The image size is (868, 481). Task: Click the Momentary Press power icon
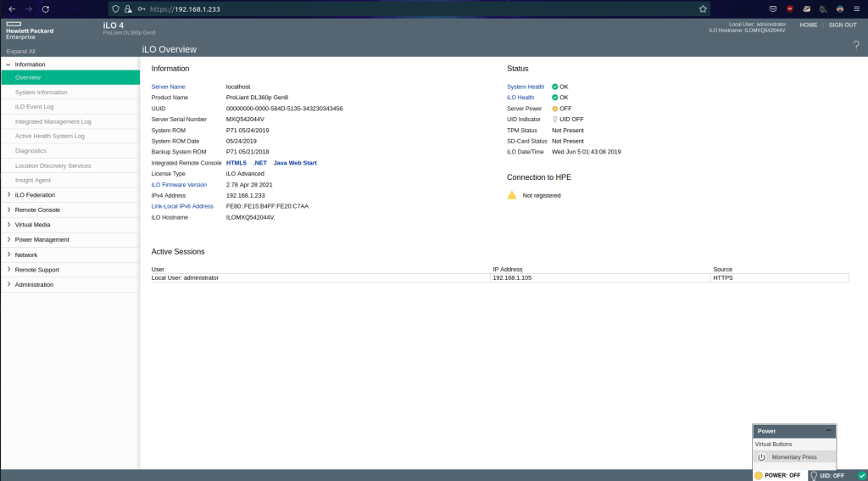point(761,457)
